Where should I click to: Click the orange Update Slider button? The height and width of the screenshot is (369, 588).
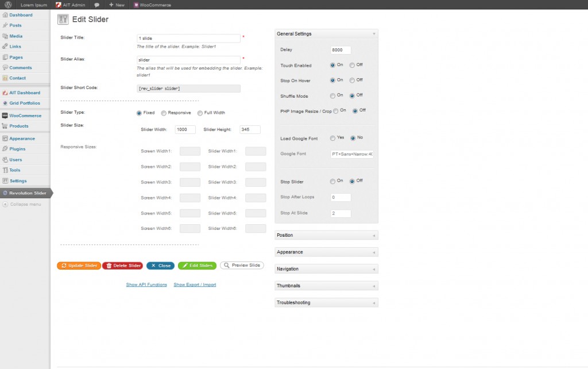click(x=79, y=266)
